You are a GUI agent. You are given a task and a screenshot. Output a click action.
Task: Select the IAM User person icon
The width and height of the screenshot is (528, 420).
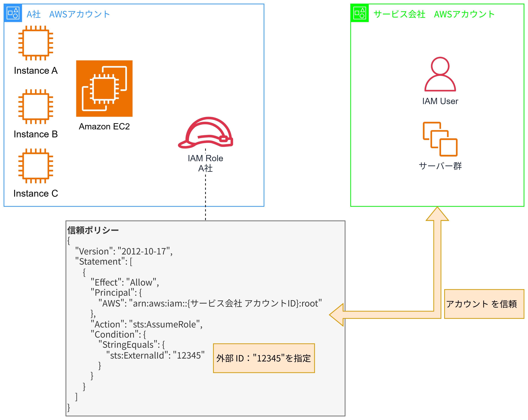tap(440, 74)
